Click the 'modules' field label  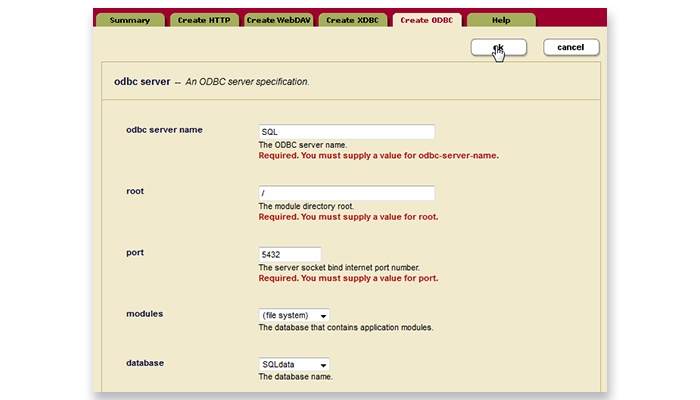point(145,313)
